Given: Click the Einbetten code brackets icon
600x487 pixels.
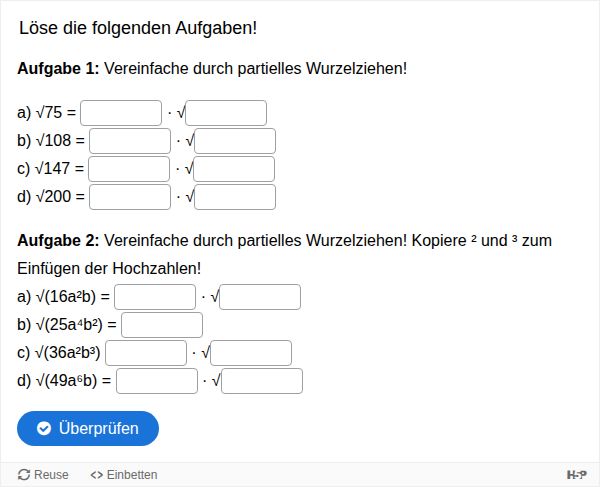Looking at the screenshot, I should click(97, 475).
